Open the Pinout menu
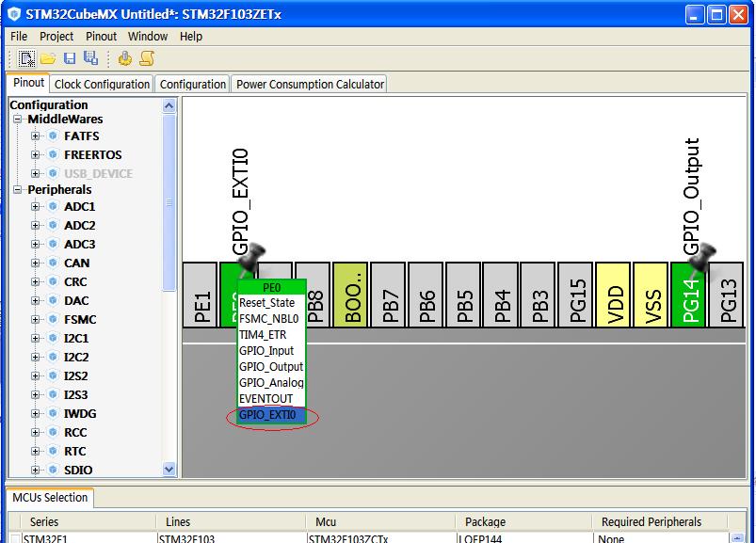 tap(101, 37)
